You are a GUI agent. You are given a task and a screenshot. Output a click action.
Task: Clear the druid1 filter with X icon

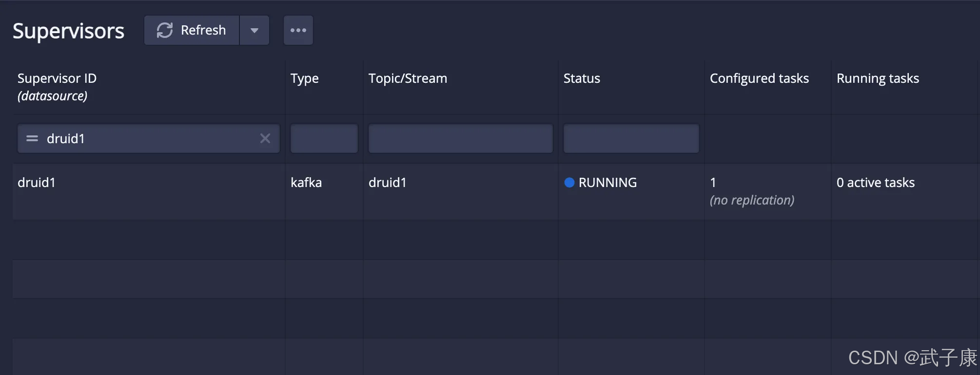pos(265,139)
